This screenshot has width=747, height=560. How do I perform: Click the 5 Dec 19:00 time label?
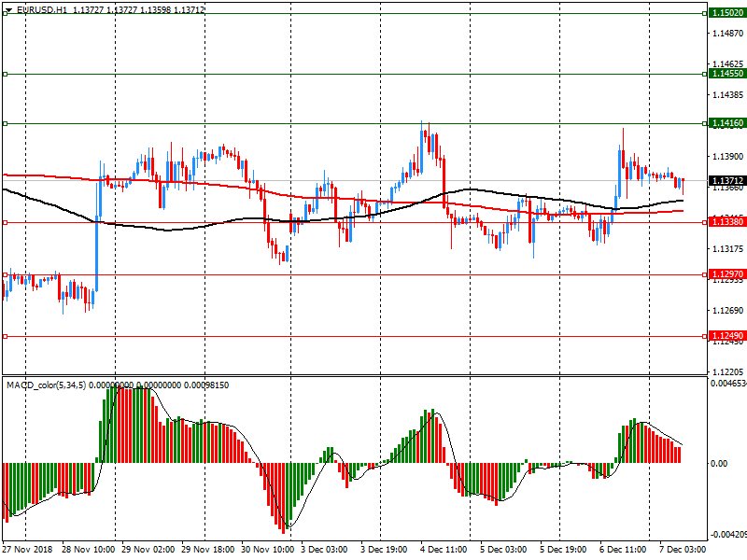(563, 549)
